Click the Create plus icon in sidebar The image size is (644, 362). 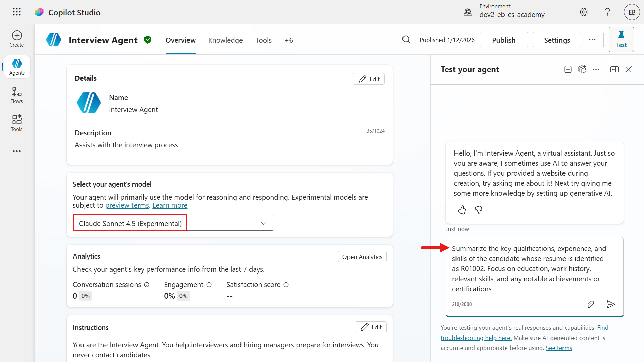coord(17,36)
